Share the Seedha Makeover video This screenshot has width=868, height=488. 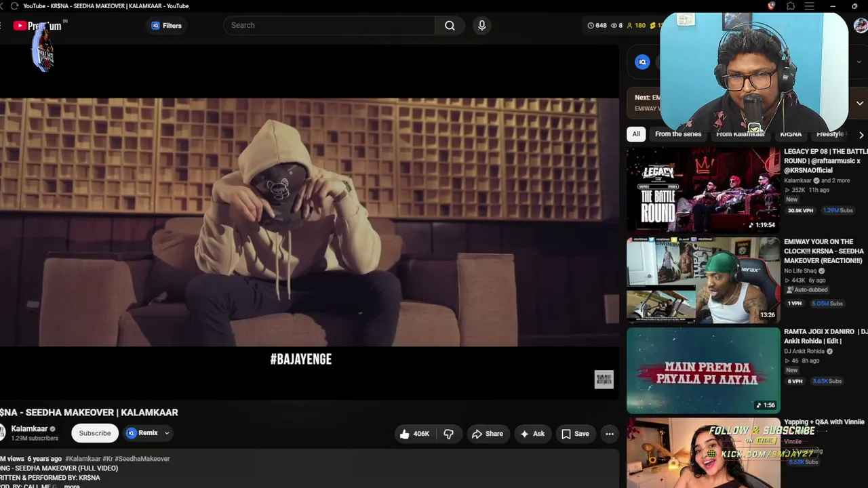click(x=488, y=434)
